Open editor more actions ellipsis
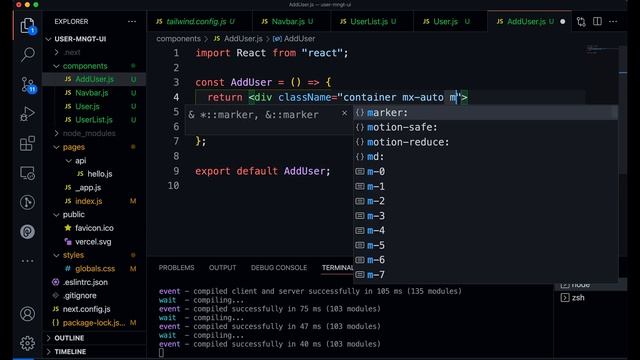 point(613,21)
